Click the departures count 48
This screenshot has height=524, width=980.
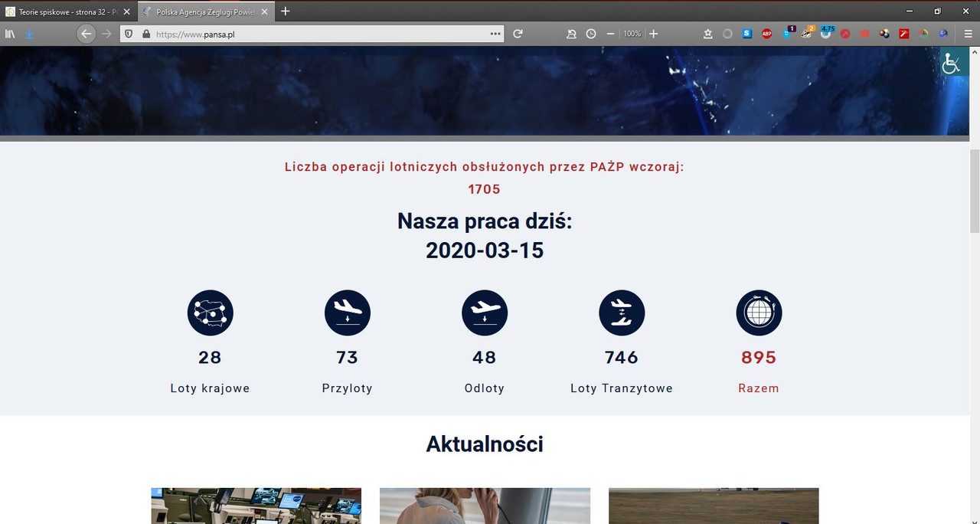click(485, 358)
